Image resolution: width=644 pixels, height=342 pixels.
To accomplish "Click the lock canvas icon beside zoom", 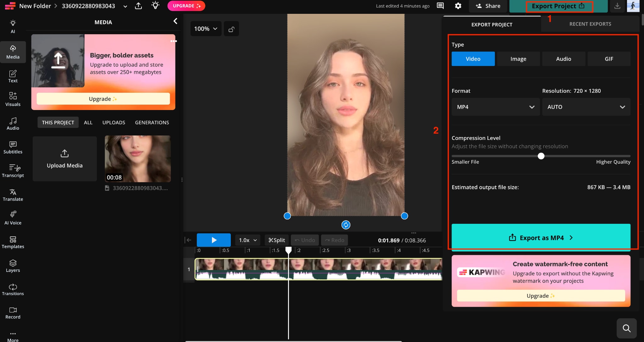I will coord(231,29).
